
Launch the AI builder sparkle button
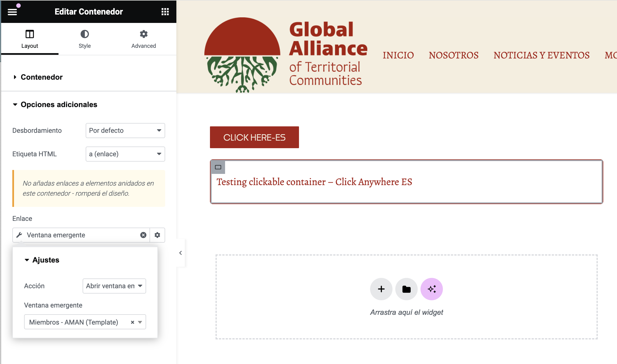click(x=432, y=289)
